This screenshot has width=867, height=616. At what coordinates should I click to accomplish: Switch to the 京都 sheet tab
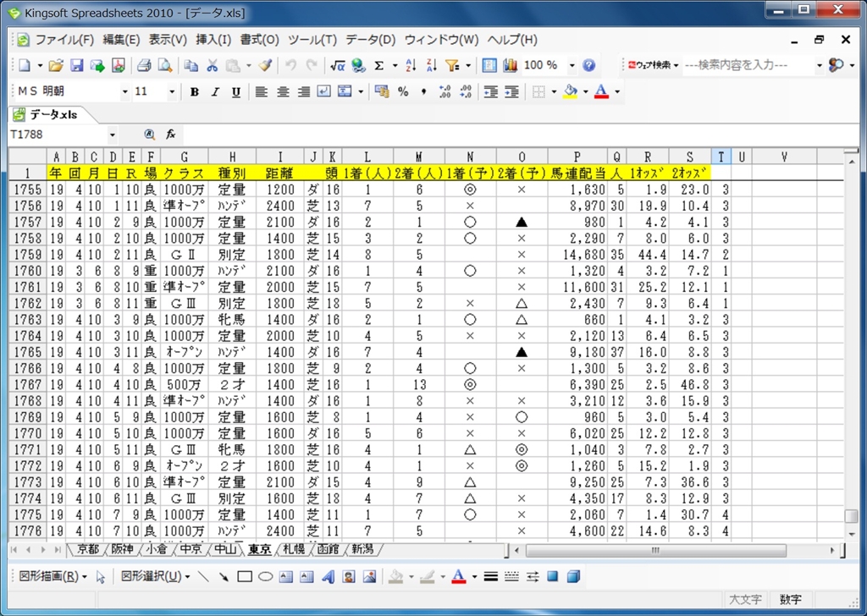click(x=87, y=549)
